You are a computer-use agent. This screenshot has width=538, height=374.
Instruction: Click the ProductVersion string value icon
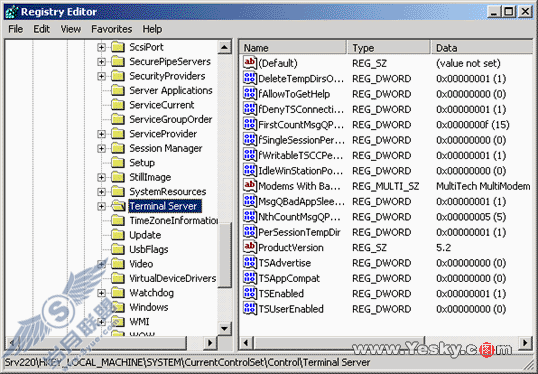pos(250,247)
